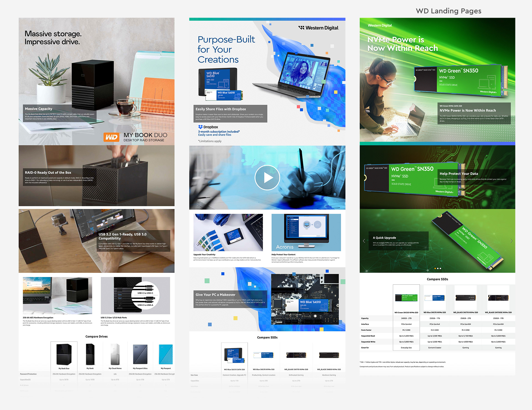Open the 256-bit AES Hardware Encryption image
532x410 pixels.
[x=57, y=296]
